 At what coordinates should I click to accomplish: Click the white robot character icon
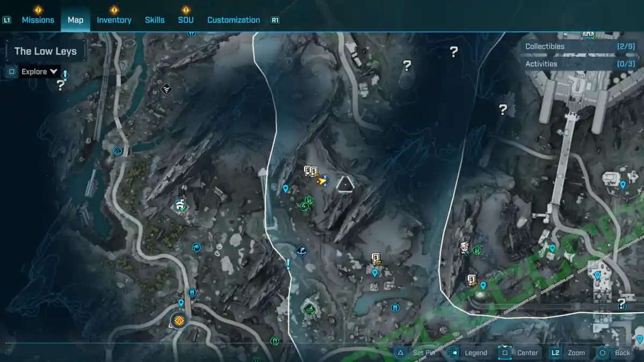click(464, 247)
